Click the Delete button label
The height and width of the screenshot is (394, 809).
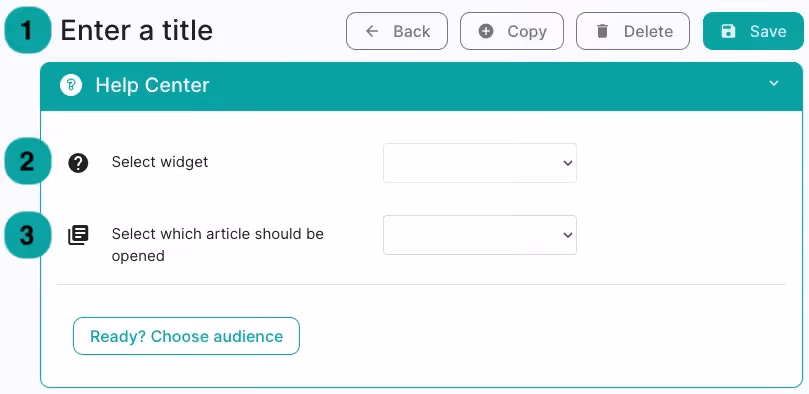click(648, 31)
